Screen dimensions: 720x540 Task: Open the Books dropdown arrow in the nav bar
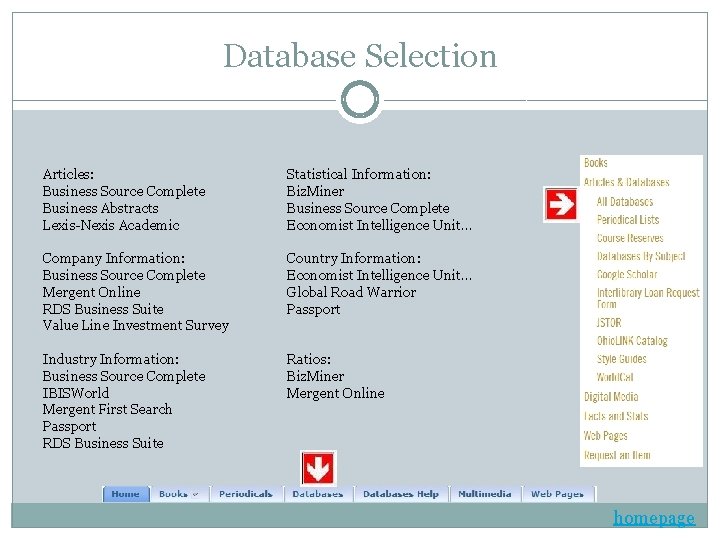(195, 495)
